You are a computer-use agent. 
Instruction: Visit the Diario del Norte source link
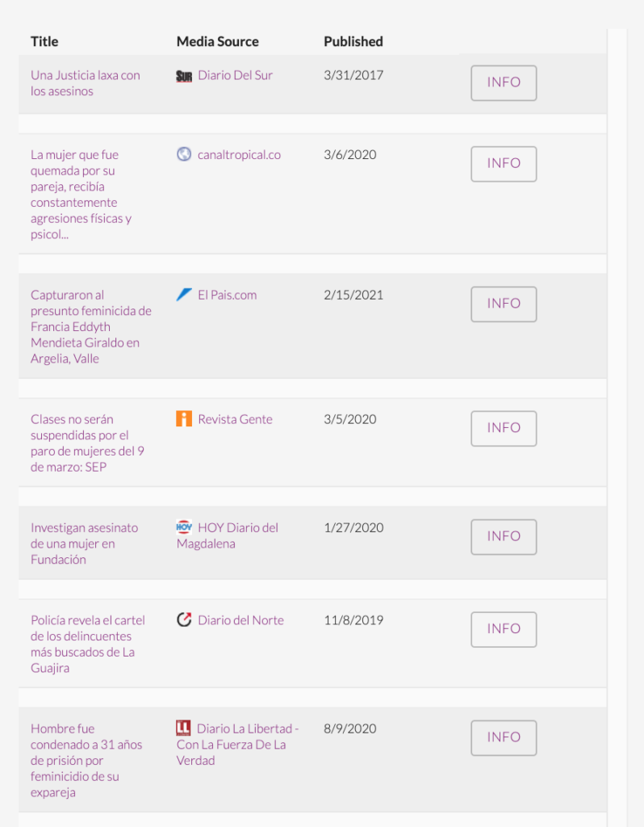click(x=240, y=620)
